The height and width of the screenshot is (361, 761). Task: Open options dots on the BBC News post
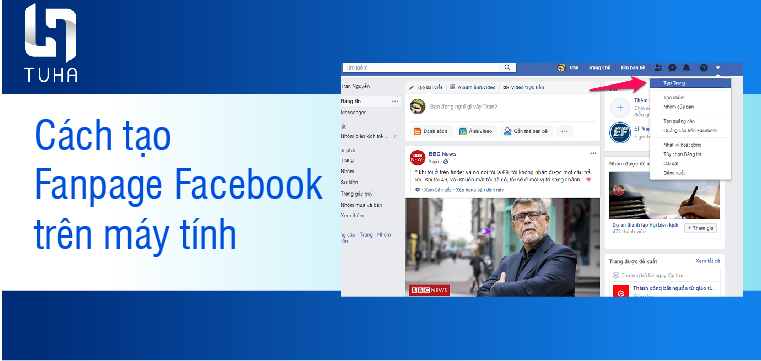593,153
